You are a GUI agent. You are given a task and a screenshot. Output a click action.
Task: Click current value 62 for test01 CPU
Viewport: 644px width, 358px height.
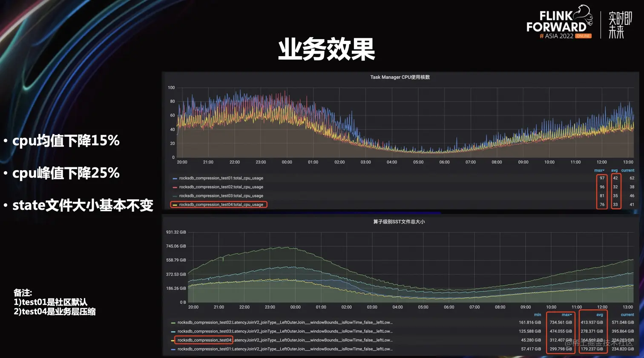632,178
